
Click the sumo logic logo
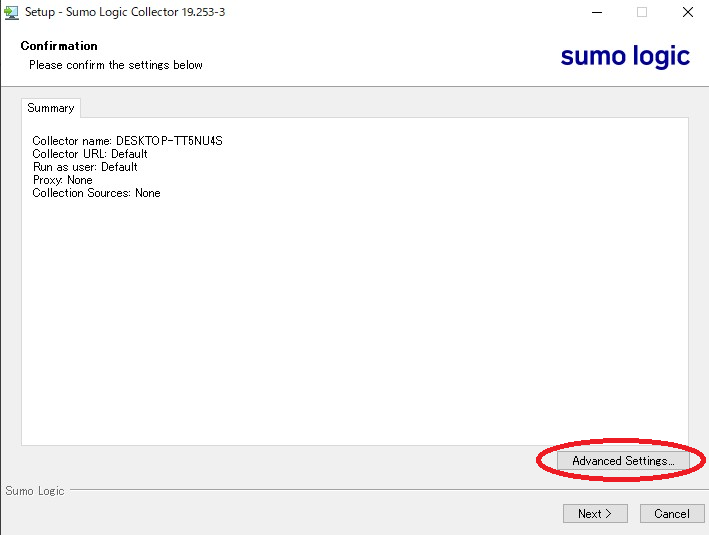point(625,56)
